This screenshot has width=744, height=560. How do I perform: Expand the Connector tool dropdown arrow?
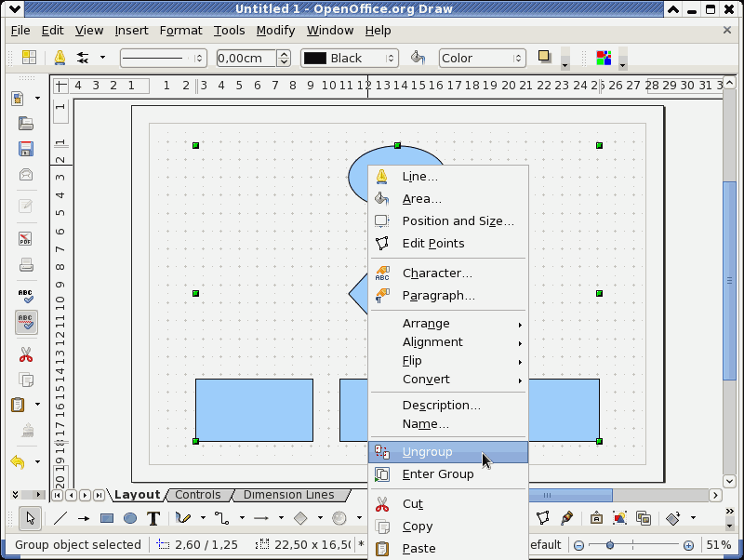242,518
